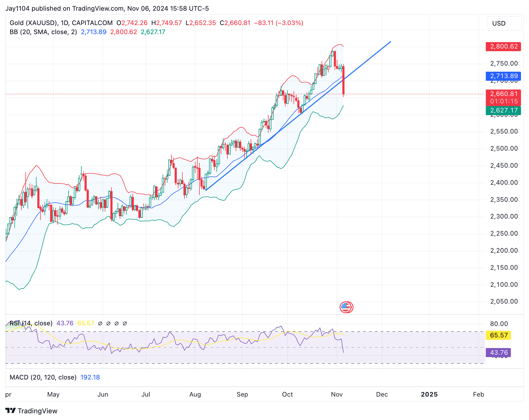Click the Aug label on time axis
The height and width of the screenshot is (420, 529).
pyautogui.click(x=195, y=394)
